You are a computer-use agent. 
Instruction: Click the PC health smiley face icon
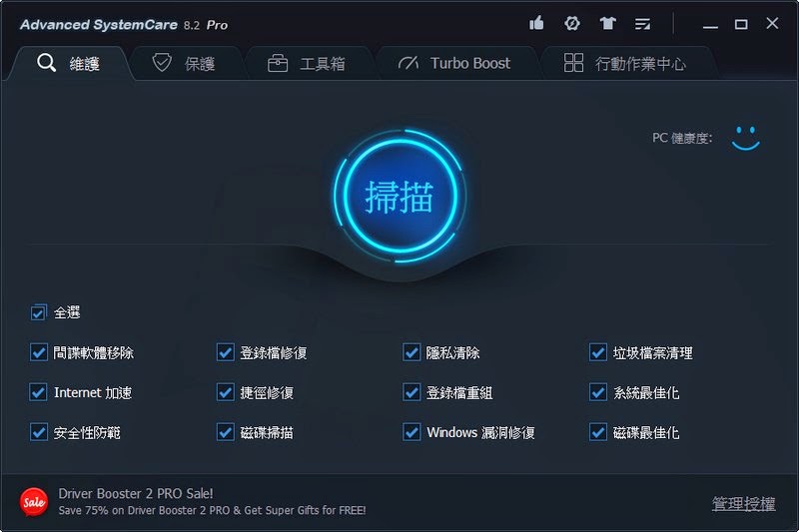tap(745, 138)
